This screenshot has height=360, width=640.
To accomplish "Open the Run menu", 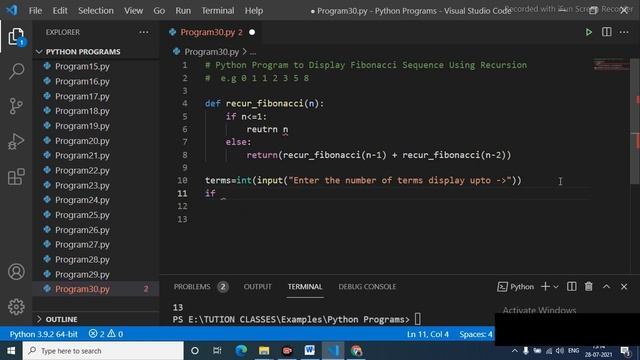I will coord(183,11).
